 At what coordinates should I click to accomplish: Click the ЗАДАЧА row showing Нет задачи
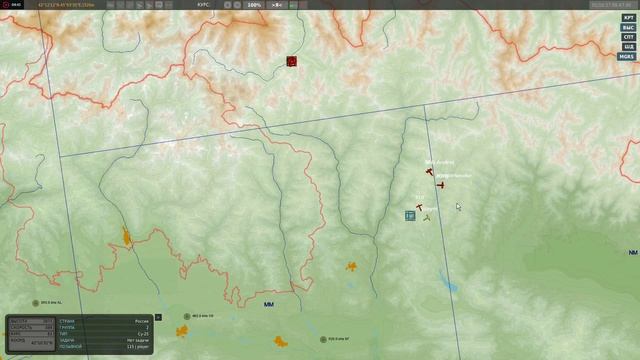coord(104,340)
